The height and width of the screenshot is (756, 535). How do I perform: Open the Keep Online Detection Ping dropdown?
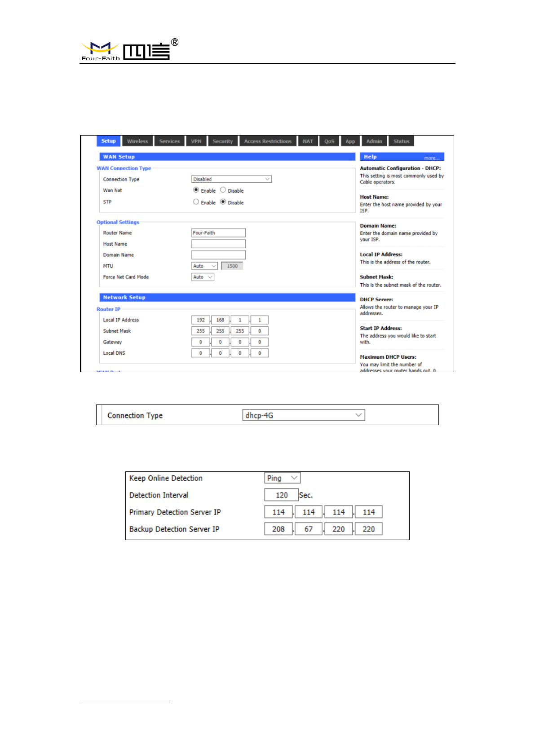[283, 478]
